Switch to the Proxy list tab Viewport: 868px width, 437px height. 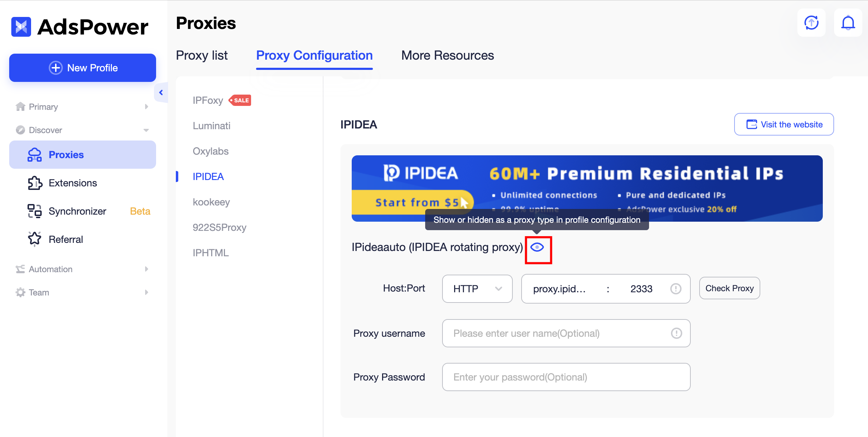coord(202,55)
